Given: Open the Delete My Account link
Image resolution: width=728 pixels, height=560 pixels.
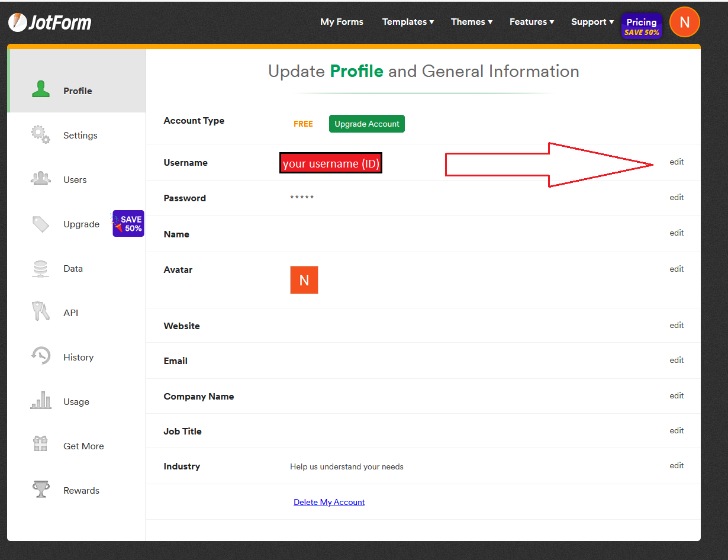Looking at the screenshot, I should coord(329,502).
